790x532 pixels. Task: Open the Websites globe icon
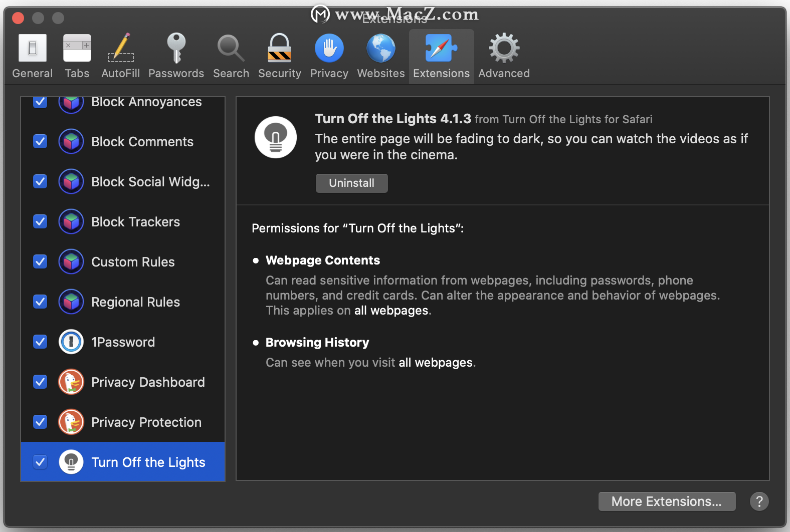pyautogui.click(x=381, y=48)
